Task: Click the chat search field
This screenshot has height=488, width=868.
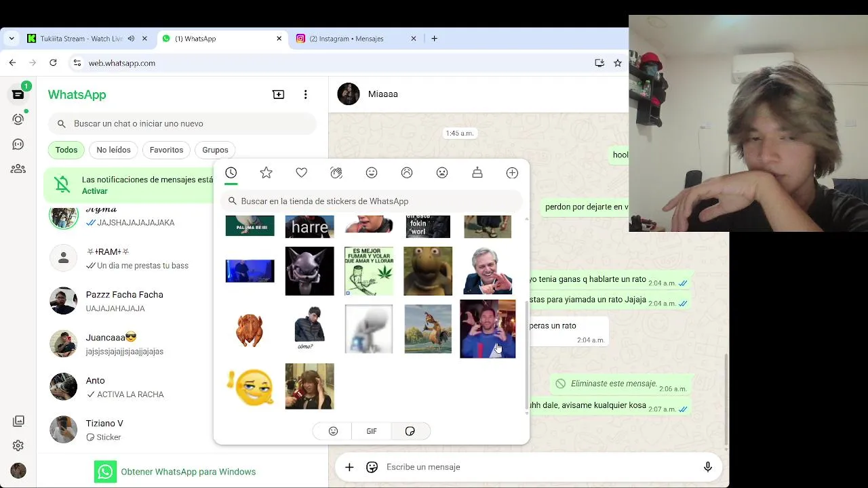Action: (x=182, y=124)
